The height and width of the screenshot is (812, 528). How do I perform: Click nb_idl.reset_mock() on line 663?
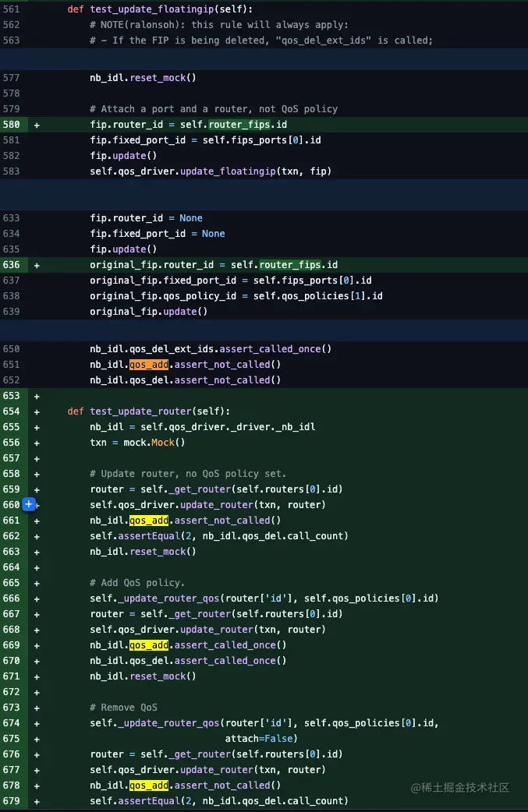[x=143, y=552]
